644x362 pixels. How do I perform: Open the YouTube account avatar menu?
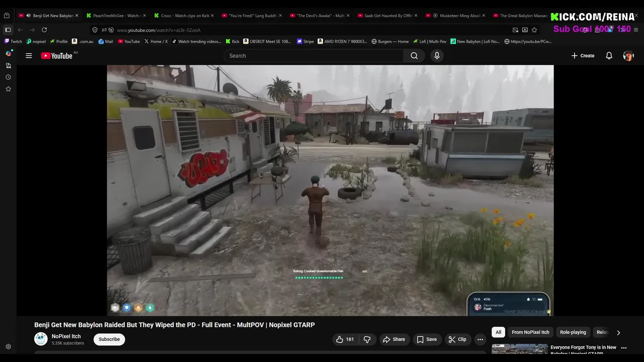628,56
